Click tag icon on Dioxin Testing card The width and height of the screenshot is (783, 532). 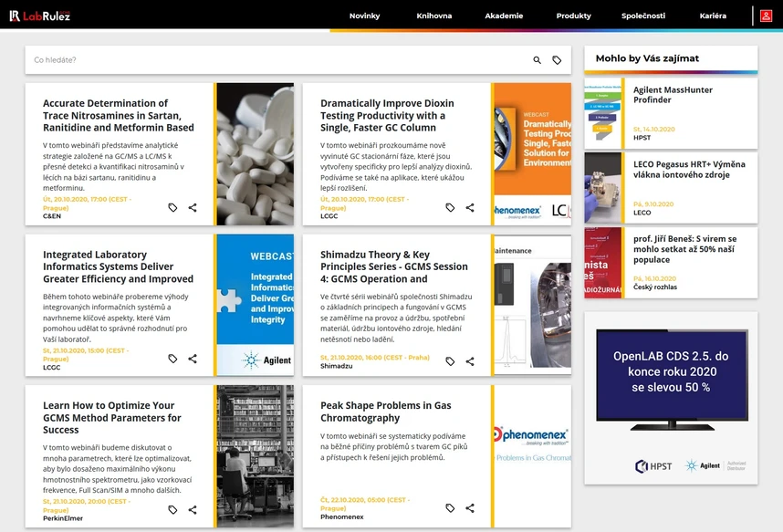(450, 208)
